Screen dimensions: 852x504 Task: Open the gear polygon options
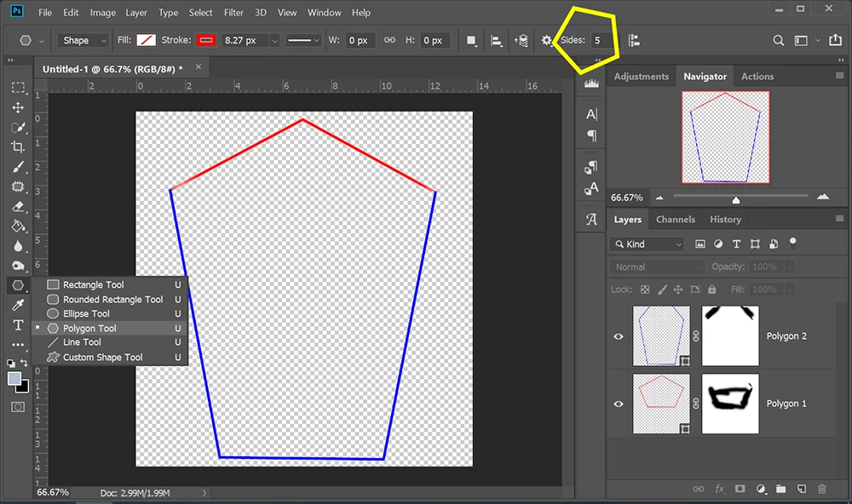pyautogui.click(x=547, y=40)
